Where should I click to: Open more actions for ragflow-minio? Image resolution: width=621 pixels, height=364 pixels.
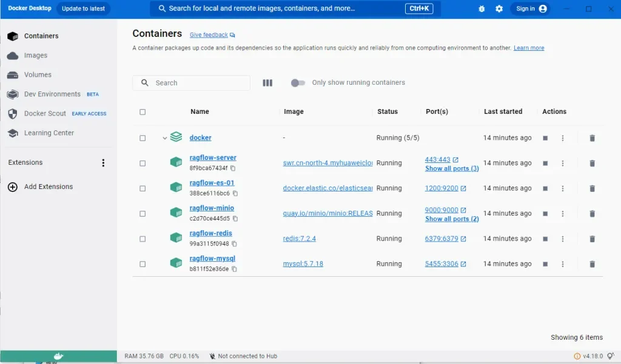click(562, 214)
